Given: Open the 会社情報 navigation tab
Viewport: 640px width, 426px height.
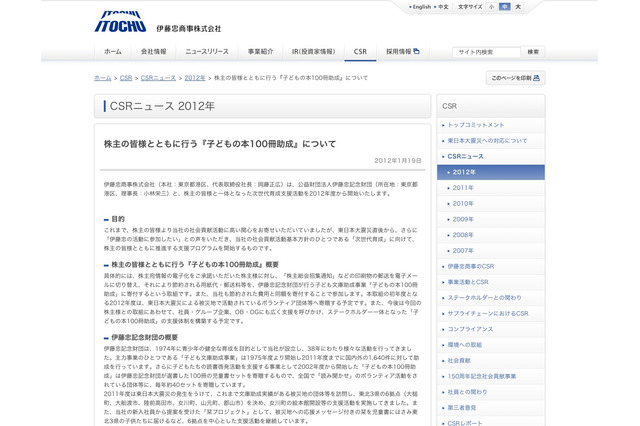Looking at the screenshot, I should 153,52.
